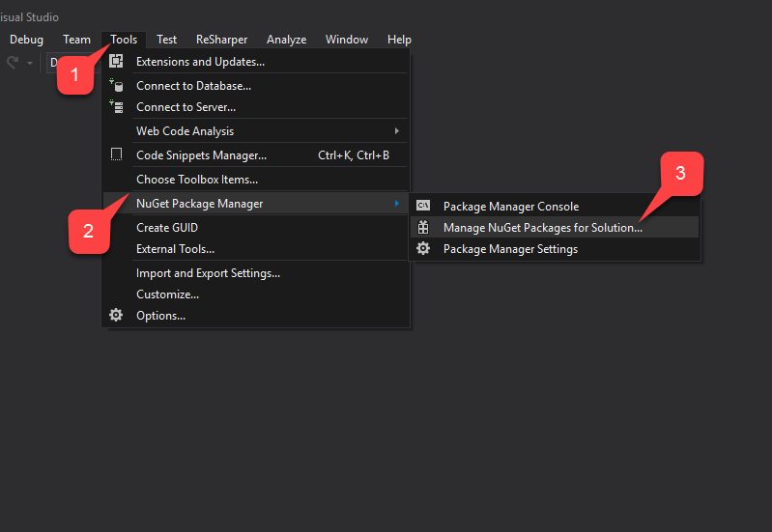Select Choose Toolbox Items...
Image resolution: width=772 pixels, height=532 pixels.
coord(255,180)
